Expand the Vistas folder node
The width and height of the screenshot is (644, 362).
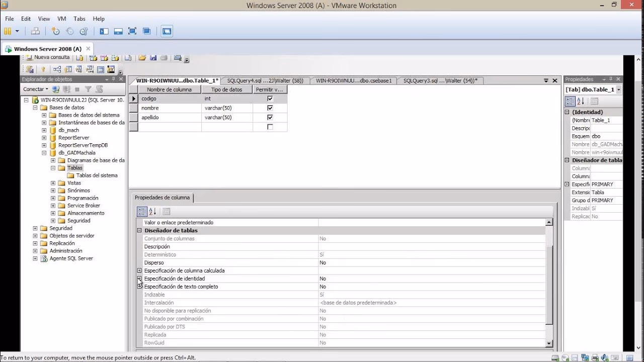(x=53, y=183)
